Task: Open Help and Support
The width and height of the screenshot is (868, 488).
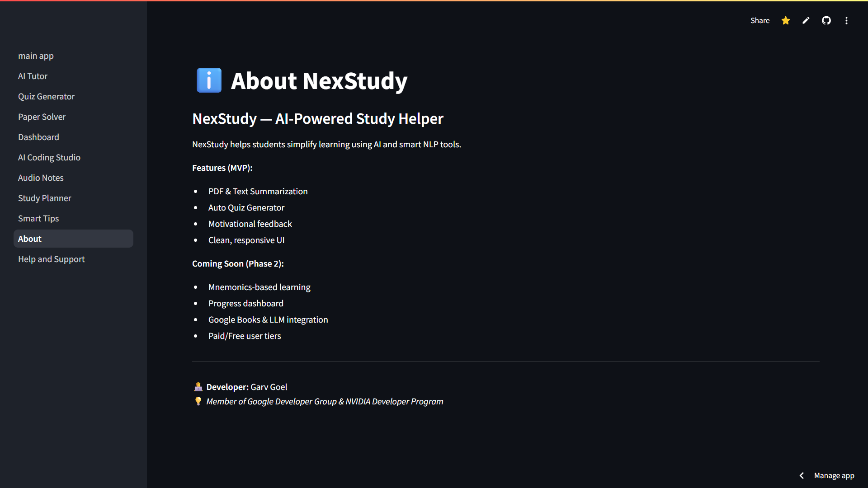Action: click(51, 259)
